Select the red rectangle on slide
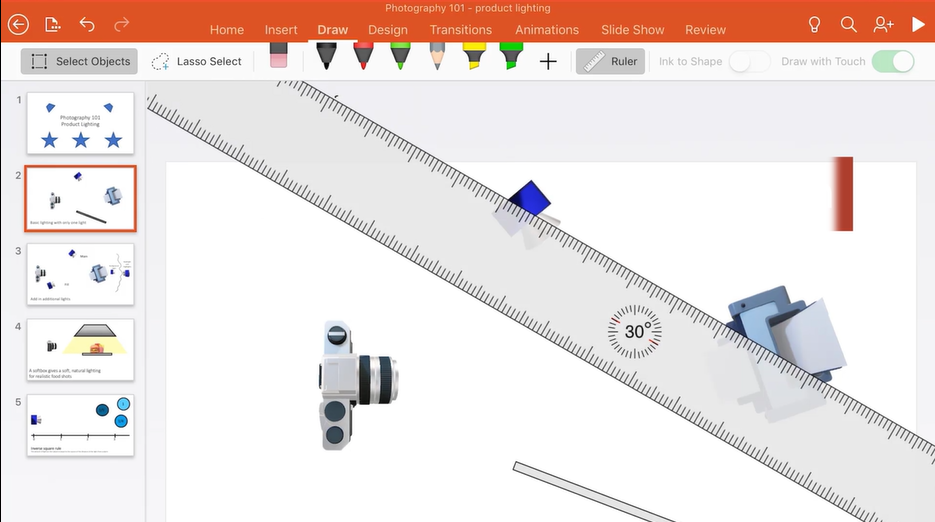Screen dimensions: 935x522 842,194
